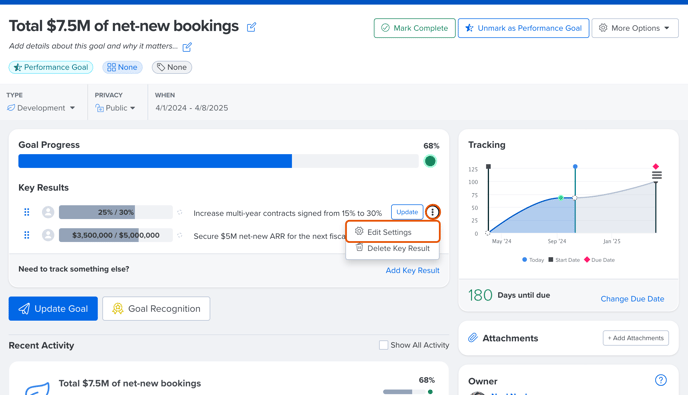Image resolution: width=688 pixels, height=395 pixels.
Task: Click the edit pencil icon beside goal title
Action: coord(251,27)
